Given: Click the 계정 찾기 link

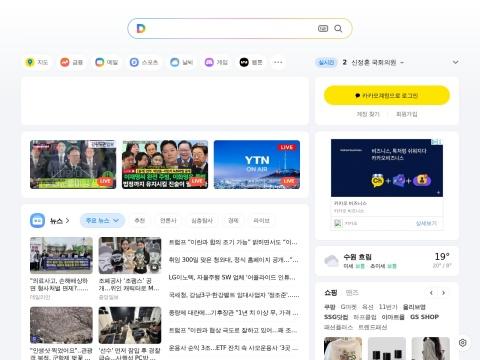Looking at the screenshot, I should pyautogui.click(x=368, y=114).
